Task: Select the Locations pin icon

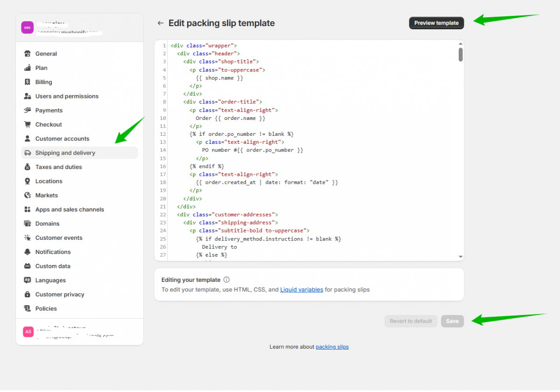Action: coord(28,181)
